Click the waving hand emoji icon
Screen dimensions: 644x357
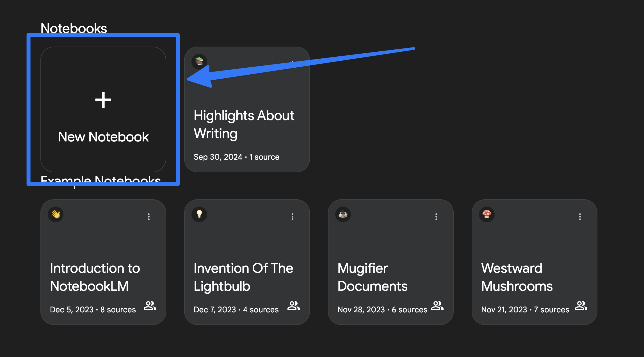[56, 214]
